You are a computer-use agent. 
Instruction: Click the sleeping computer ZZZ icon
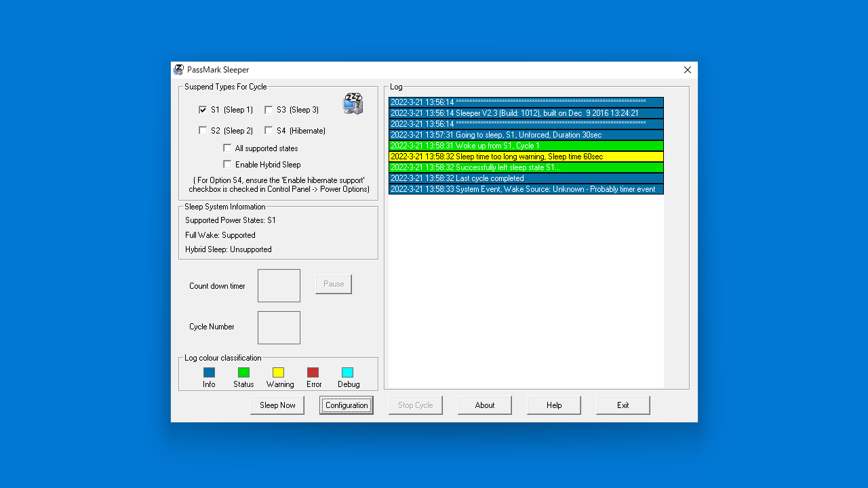pos(353,104)
